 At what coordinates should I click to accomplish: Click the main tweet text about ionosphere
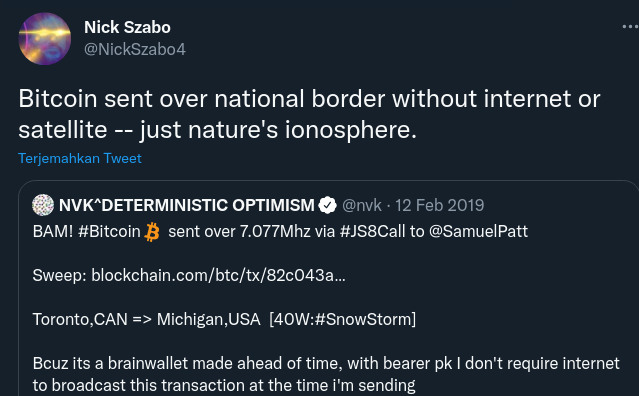(309, 114)
